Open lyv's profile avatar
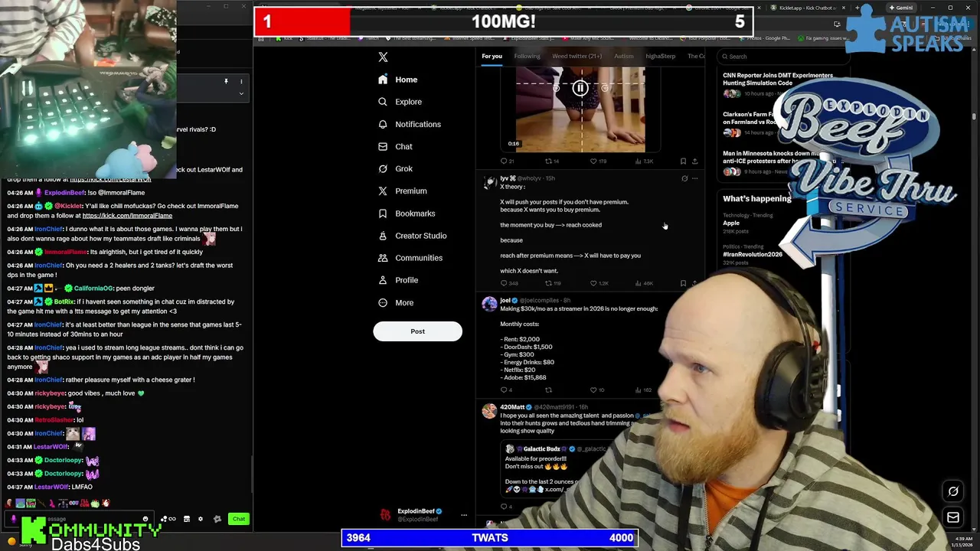The height and width of the screenshot is (551, 980). 489,182
